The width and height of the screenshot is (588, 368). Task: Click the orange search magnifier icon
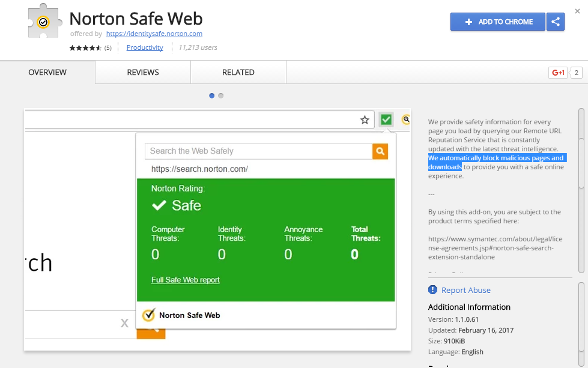click(380, 151)
